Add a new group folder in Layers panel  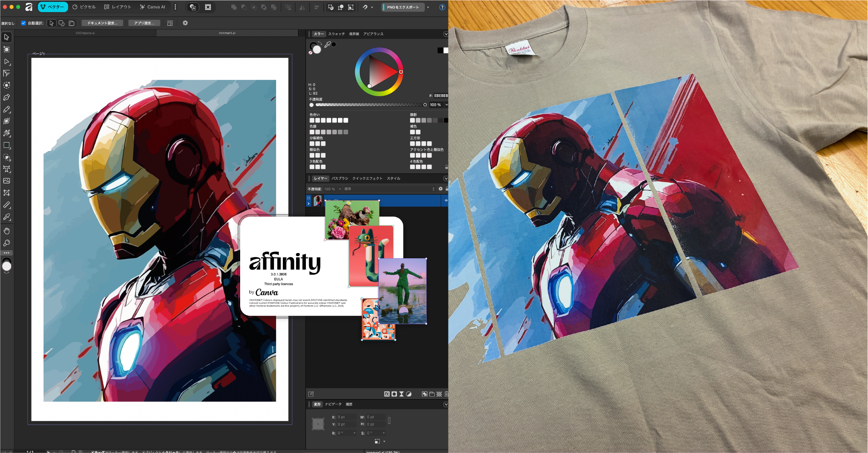[x=432, y=394]
